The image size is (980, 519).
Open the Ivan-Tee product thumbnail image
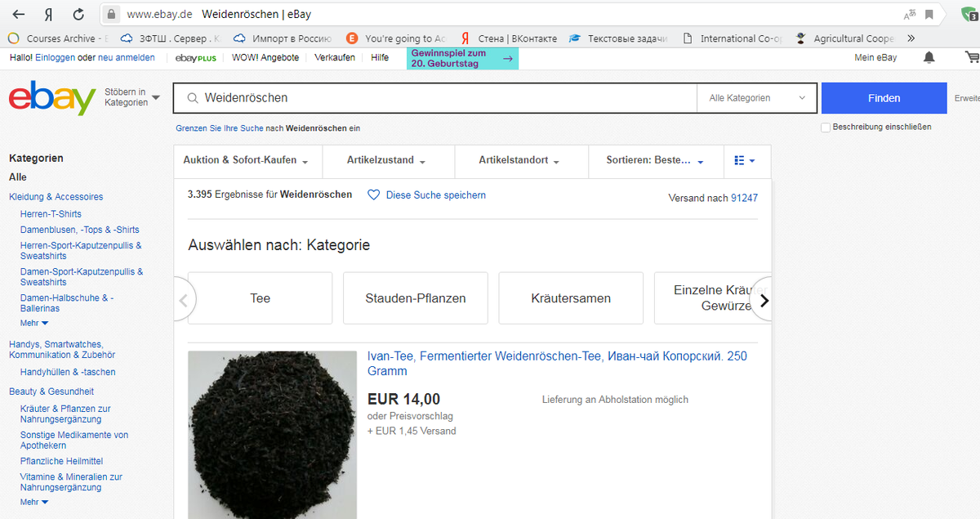[x=272, y=435]
